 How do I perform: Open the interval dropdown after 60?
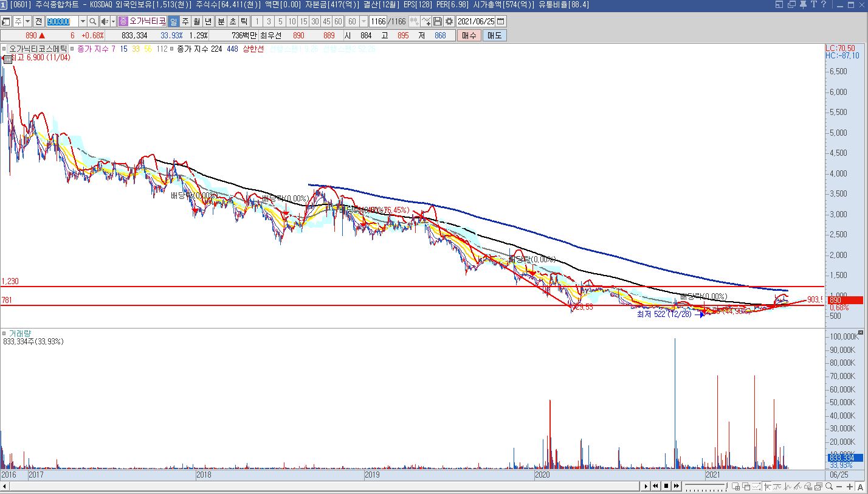363,21
